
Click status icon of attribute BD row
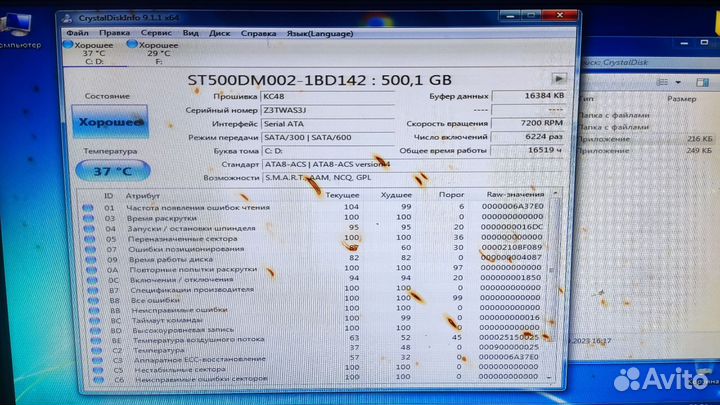[95, 331]
